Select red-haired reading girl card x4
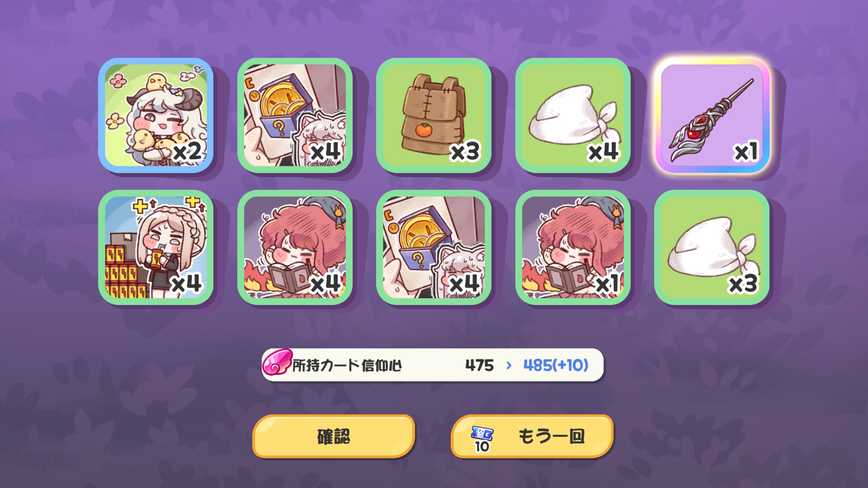868x488 pixels. click(295, 247)
